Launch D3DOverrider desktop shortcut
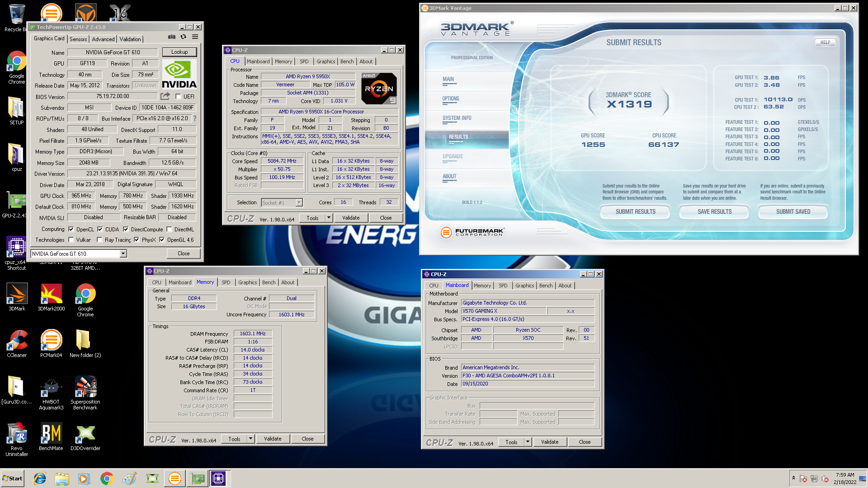The width and height of the screenshot is (868, 488). 85,436
